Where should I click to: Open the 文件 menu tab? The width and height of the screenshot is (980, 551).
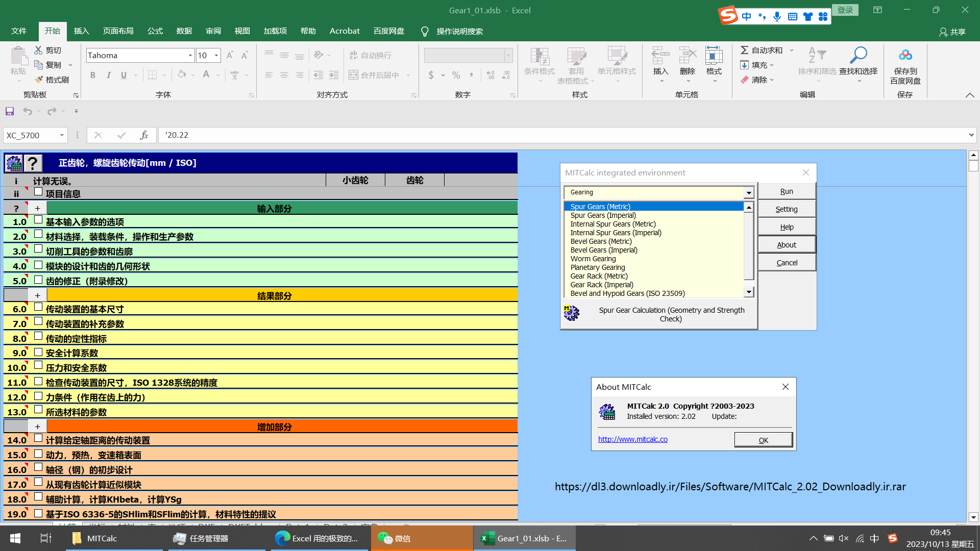(x=19, y=31)
